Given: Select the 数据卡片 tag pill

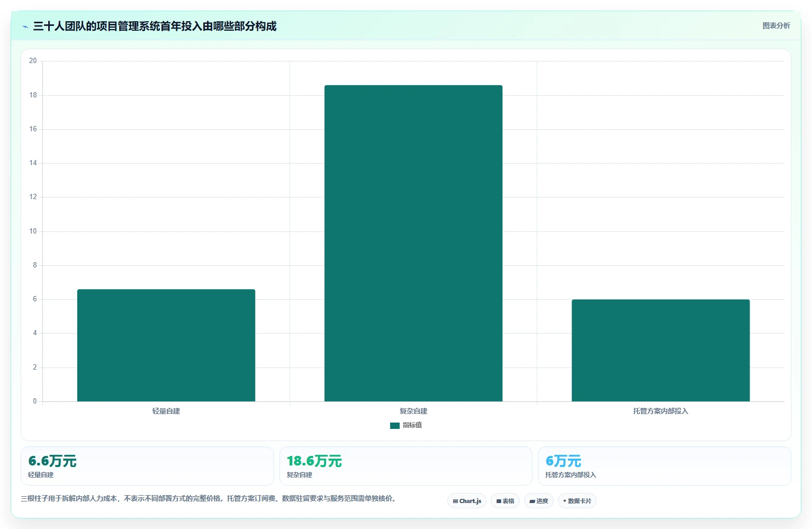Looking at the screenshot, I should pyautogui.click(x=577, y=501).
